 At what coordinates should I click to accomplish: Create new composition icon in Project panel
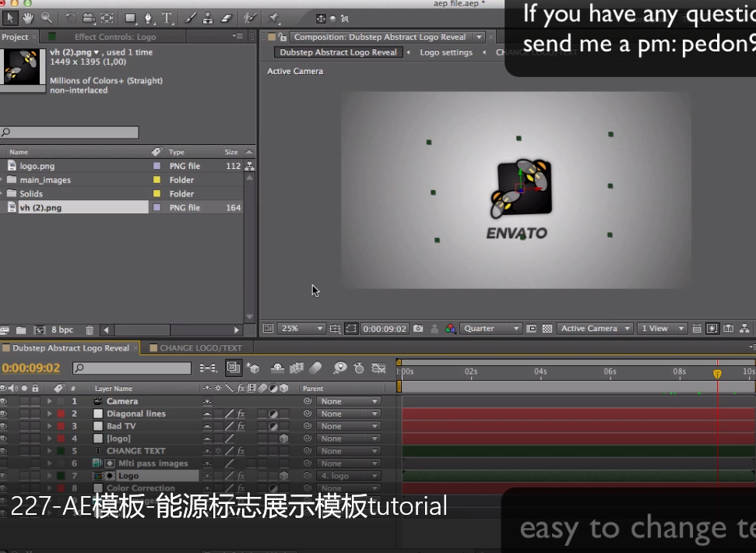tap(39, 330)
